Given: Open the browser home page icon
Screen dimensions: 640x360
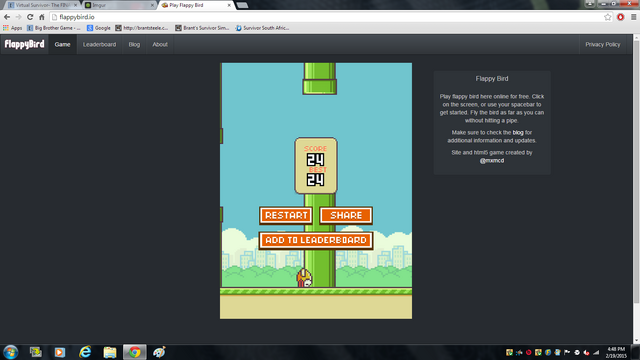Looking at the screenshot, I should 42,17.
